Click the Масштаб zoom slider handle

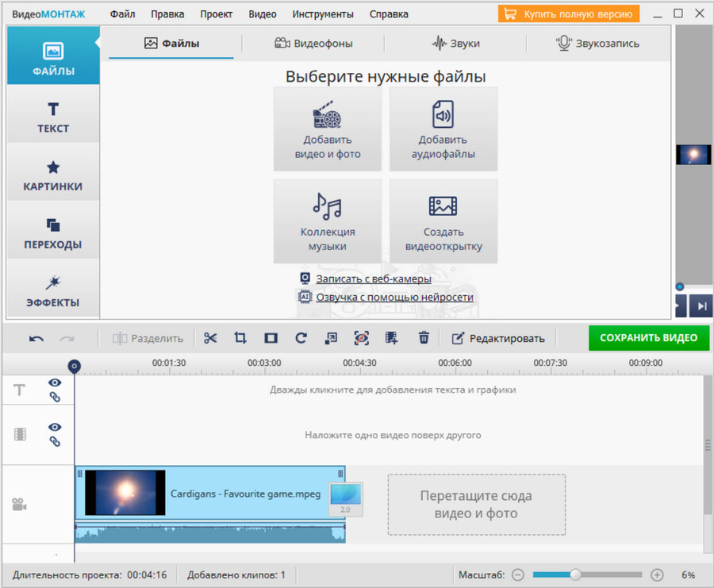point(576,575)
